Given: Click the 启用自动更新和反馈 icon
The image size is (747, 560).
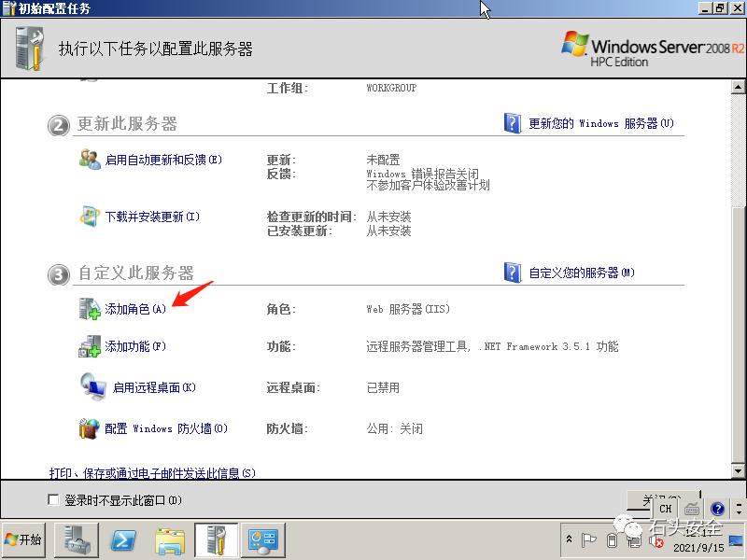Looking at the screenshot, I should pyautogui.click(x=89, y=161).
